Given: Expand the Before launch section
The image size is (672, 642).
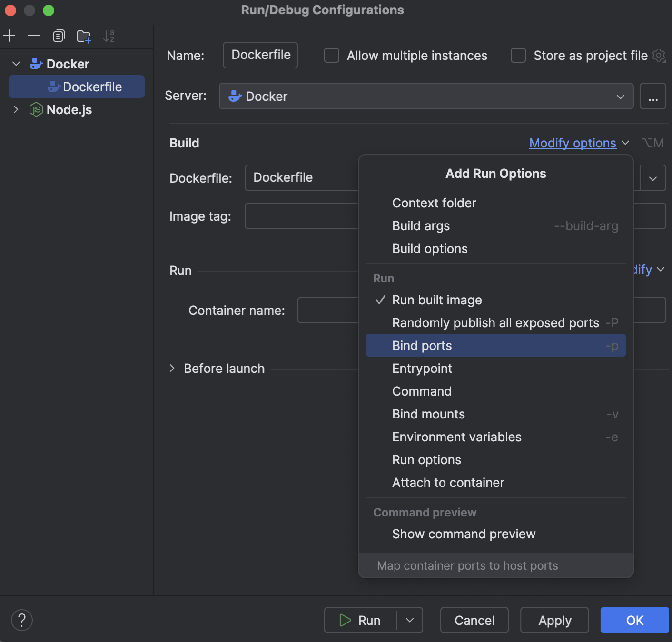Looking at the screenshot, I should [x=172, y=368].
